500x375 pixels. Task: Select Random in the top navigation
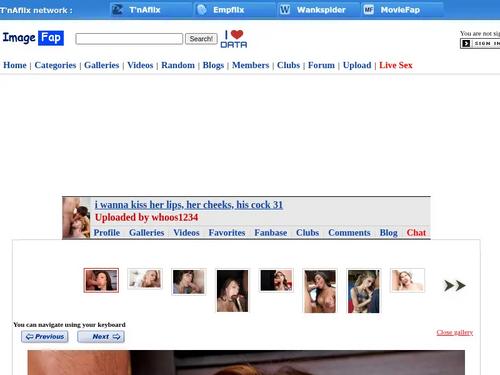(178, 65)
